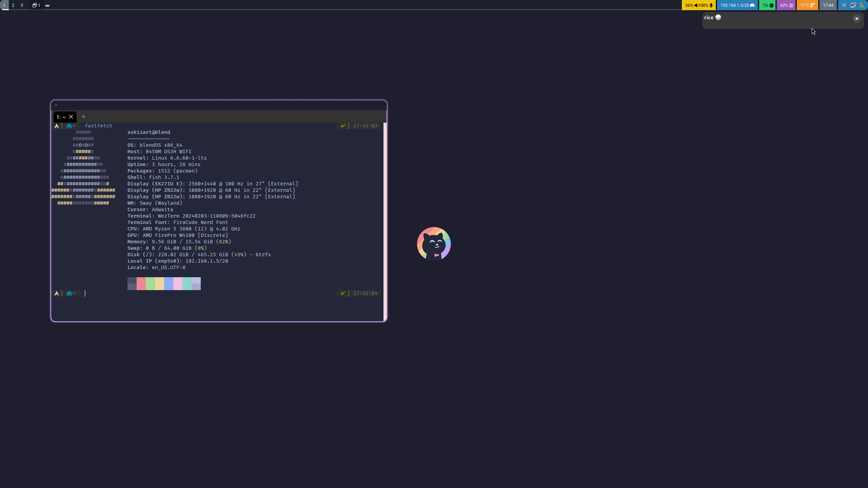Image resolution: width=868 pixels, height=488 pixels.
Task: Open the stethoscope tray icon
Action: click(844, 5)
